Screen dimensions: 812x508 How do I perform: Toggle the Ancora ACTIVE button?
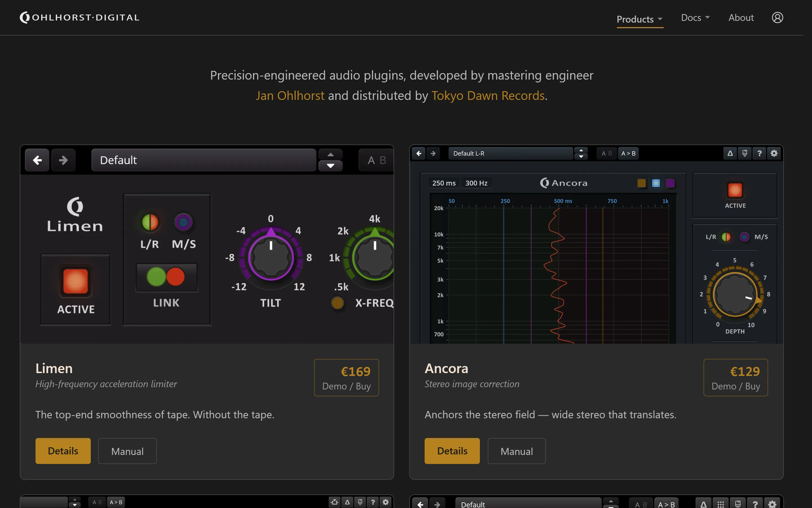pos(735,190)
